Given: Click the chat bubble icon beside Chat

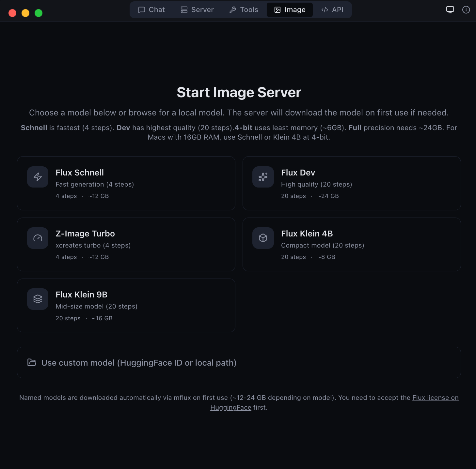Looking at the screenshot, I should (x=141, y=9).
